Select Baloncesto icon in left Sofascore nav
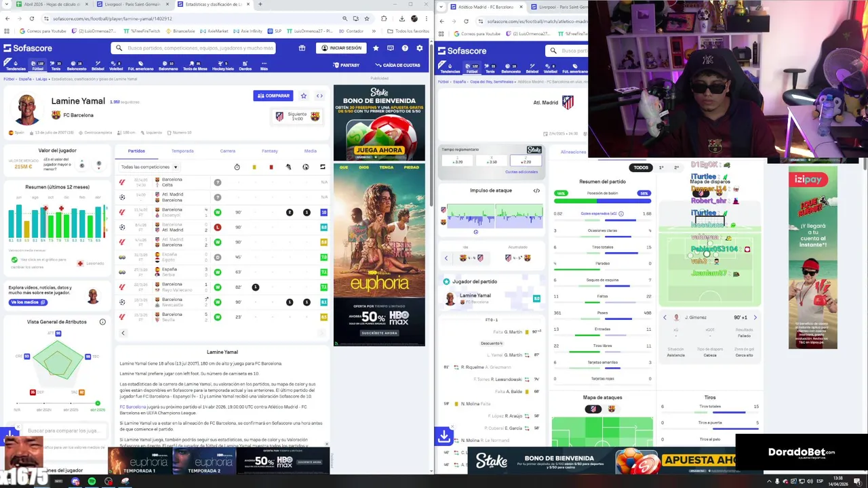868x488 pixels. click(77, 66)
